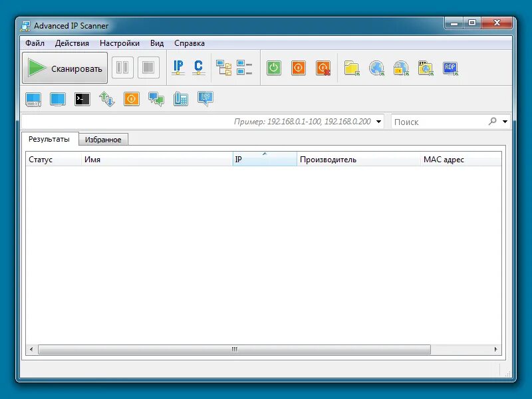The image size is (532, 399).
Task: Start scanning with the Сканировать button
Action: [65, 68]
